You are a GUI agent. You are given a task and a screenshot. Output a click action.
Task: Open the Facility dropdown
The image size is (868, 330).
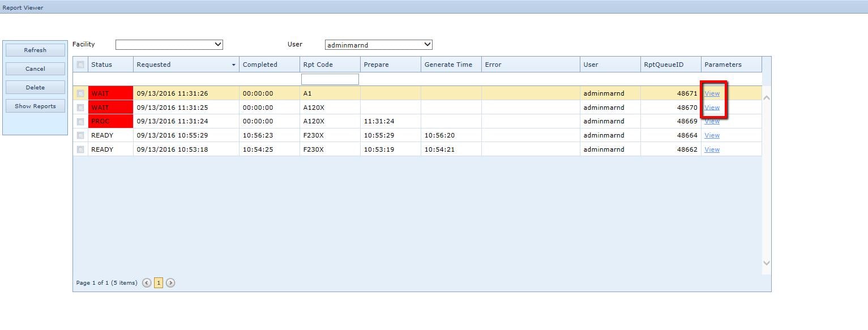(169, 45)
